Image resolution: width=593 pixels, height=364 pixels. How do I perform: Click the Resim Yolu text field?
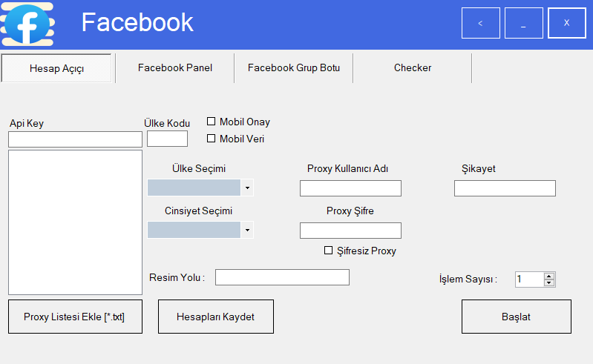pos(282,277)
